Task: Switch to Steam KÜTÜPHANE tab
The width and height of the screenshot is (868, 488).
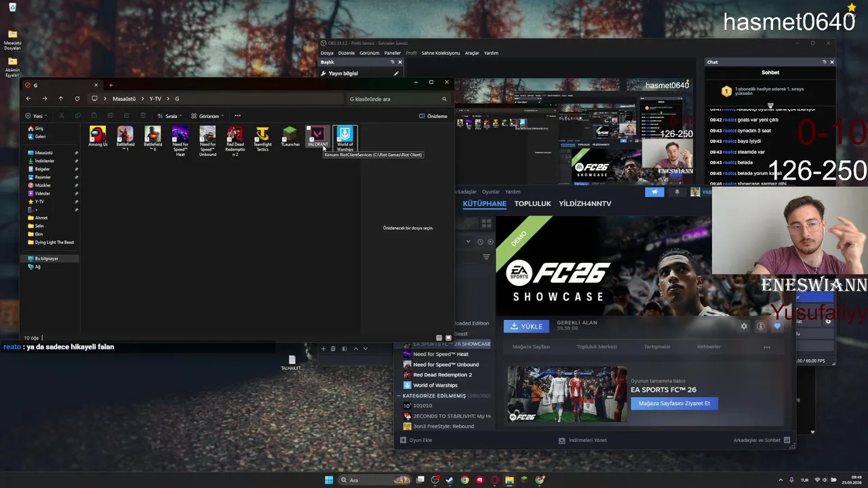Action: click(484, 203)
